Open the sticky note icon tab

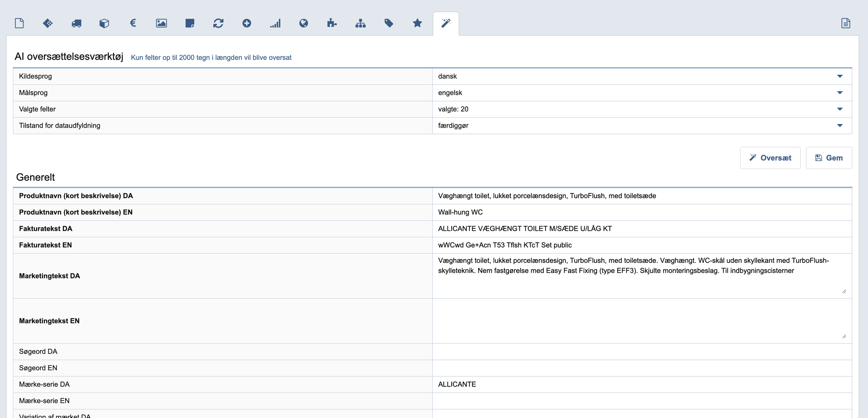tap(190, 23)
